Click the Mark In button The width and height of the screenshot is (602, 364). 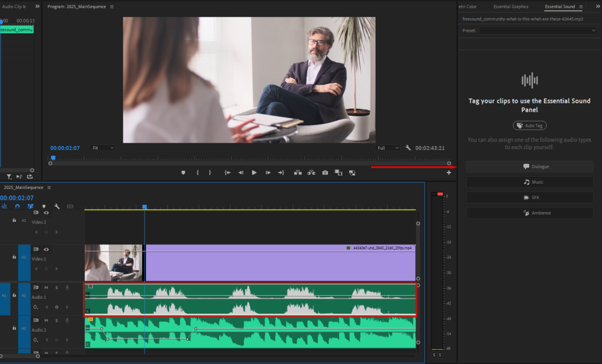click(x=198, y=173)
